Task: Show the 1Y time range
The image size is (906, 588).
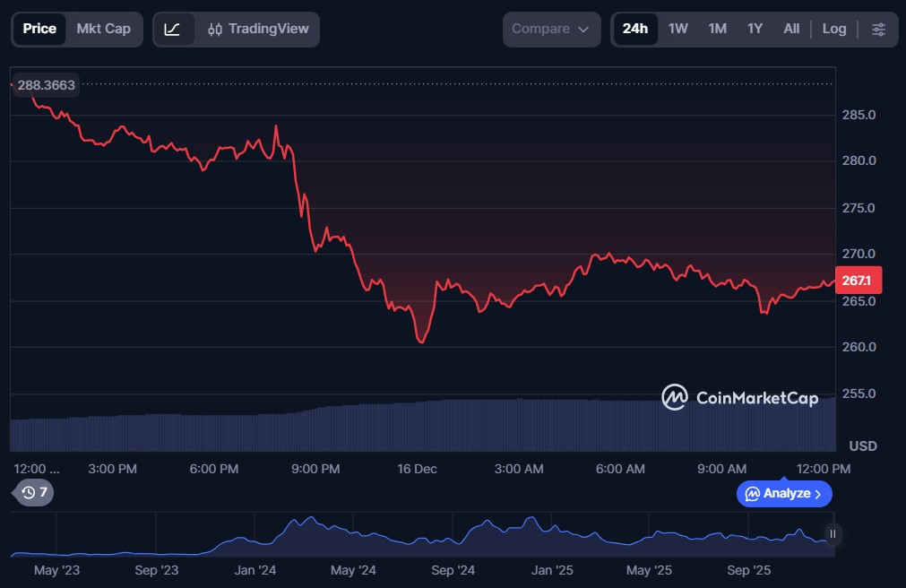Action: click(x=755, y=29)
